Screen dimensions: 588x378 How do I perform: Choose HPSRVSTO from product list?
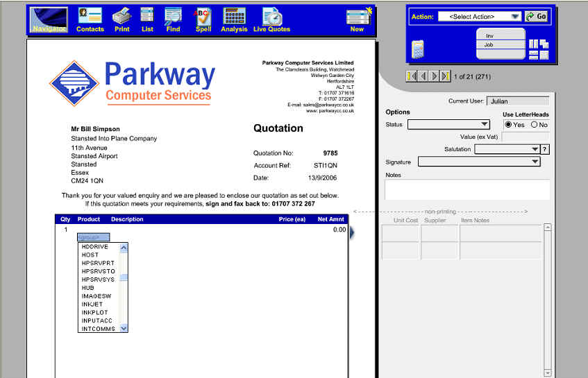pyautogui.click(x=99, y=272)
